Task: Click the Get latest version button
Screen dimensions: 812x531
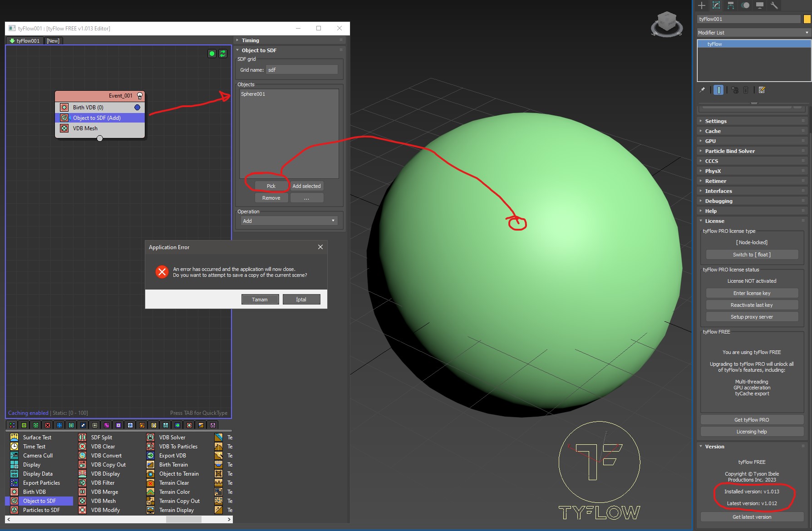Action: (x=752, y=517)
